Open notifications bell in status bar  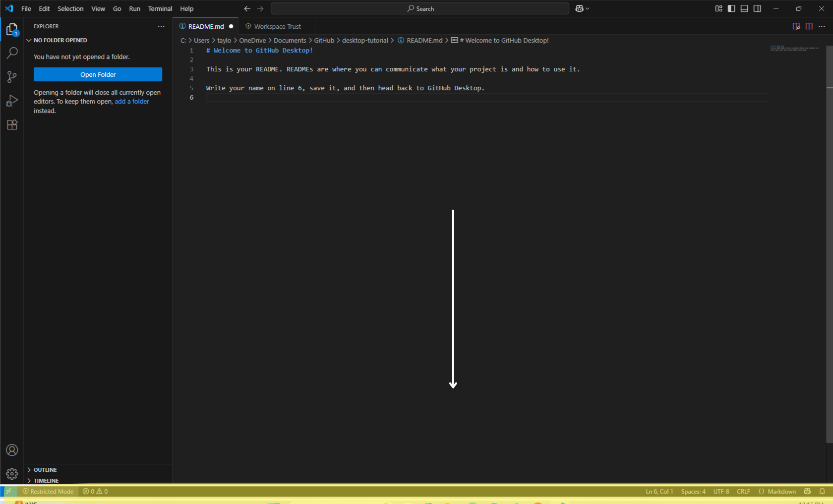click(822, 491)
